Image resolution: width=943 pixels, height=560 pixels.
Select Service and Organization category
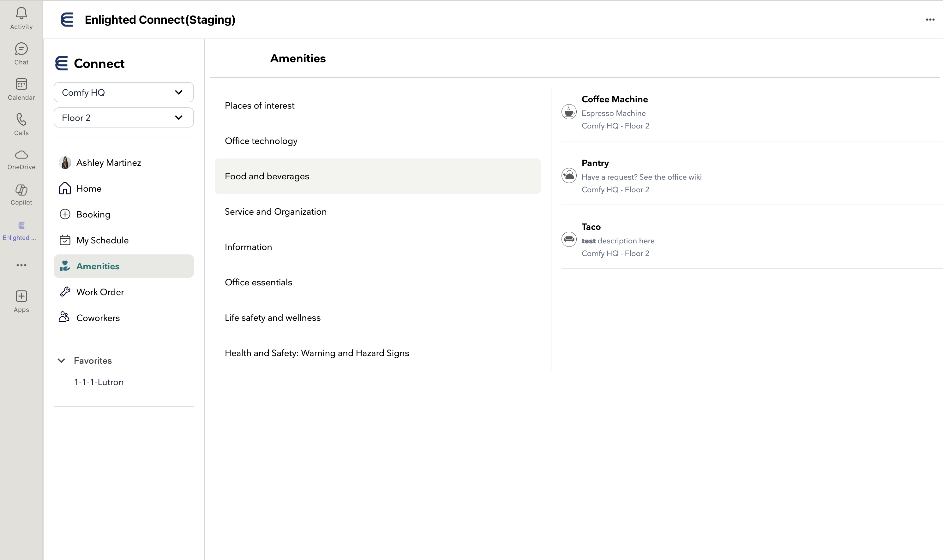(x=377, y=212)
